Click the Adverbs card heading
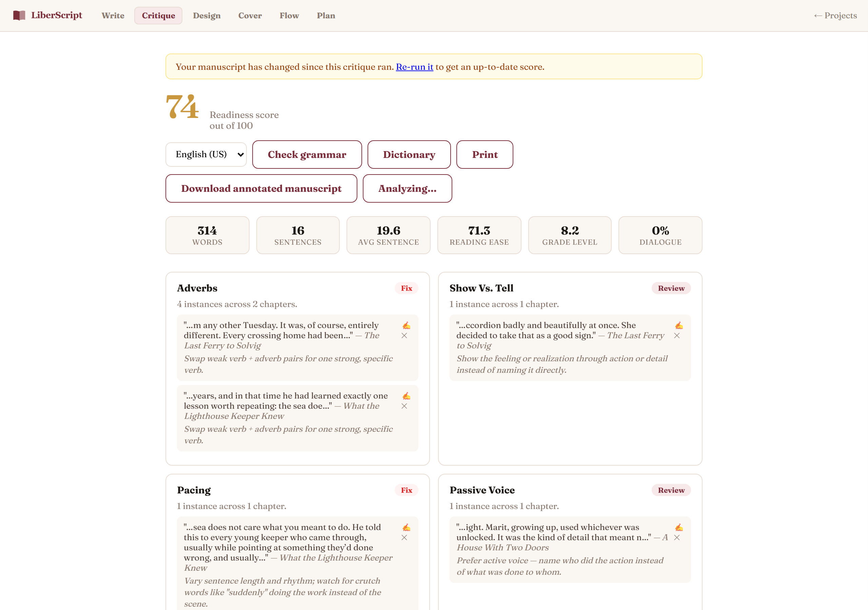Viewport: 868px width, 610px height. (x=197, y=288)
